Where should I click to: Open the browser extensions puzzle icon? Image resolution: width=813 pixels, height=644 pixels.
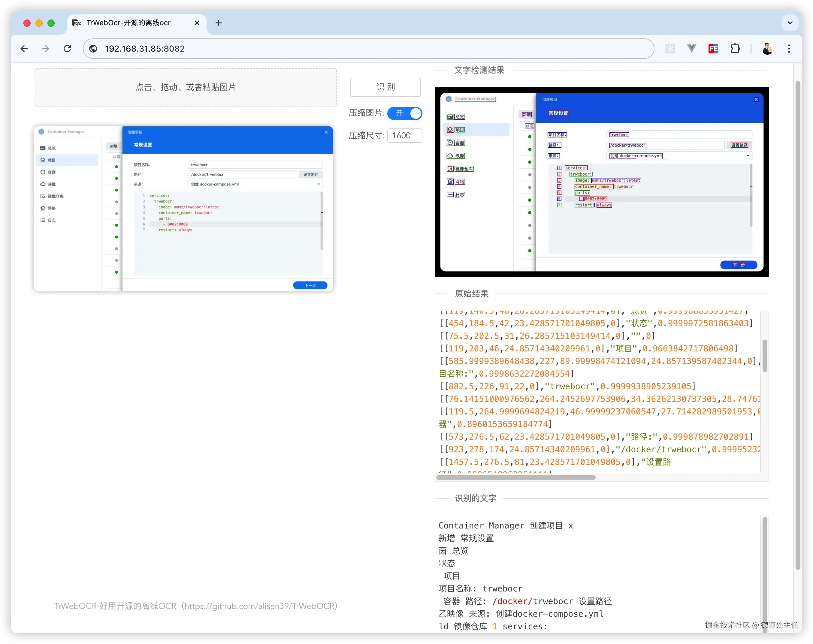[x=735, y=49]
